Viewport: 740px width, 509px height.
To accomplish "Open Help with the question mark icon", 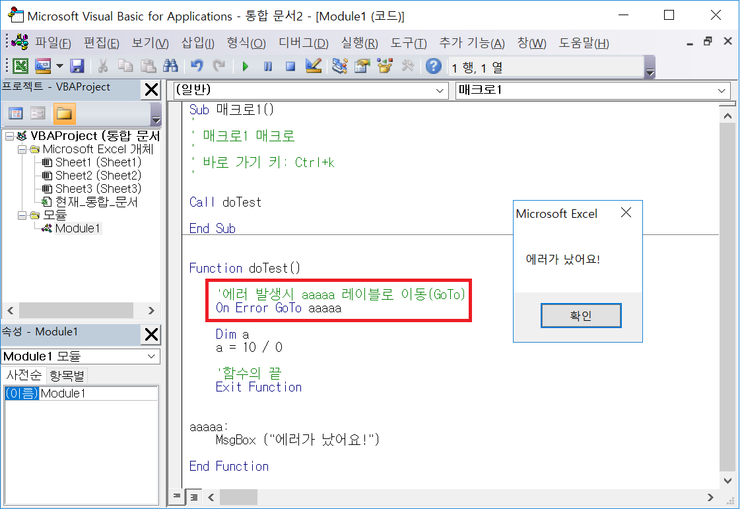I will coord(433,66).
